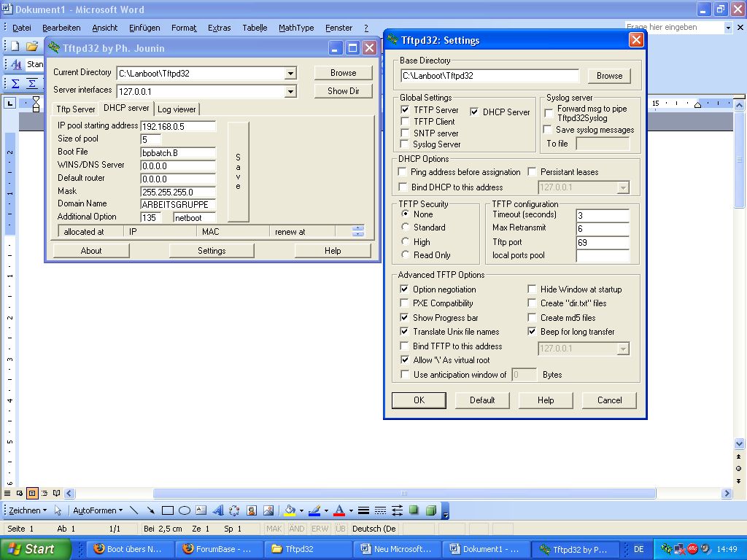This screenshot has width=747, height=560.
Task: Open line color dropdown arrow
Action: click(x=326, y=510)
